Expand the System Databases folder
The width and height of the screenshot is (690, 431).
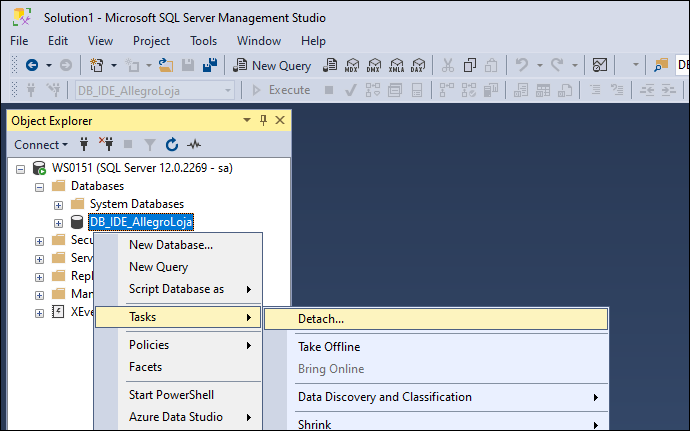pyautogui.click(x=58, y=205)
